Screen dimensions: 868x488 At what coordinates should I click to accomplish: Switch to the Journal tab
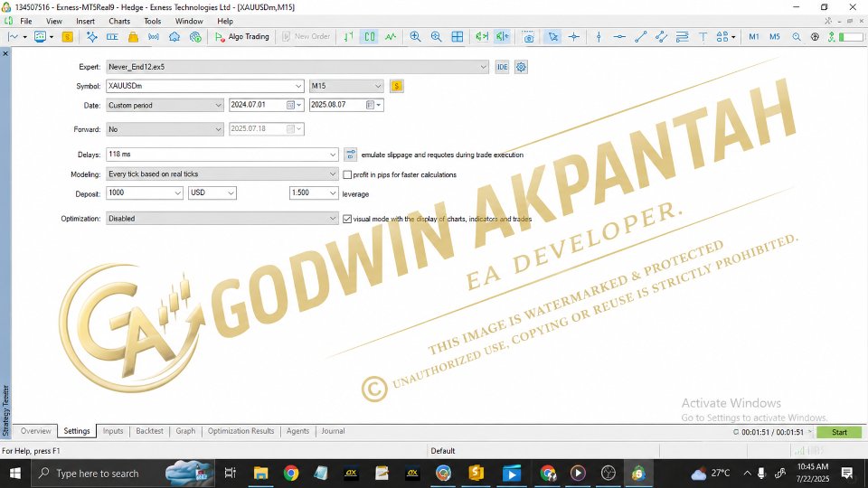pyautogui.click(x=333, y=431)
